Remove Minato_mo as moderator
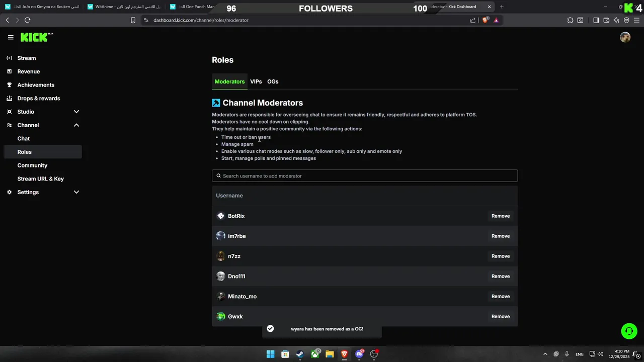The width and height of the screenshot is (644, 362). (501, 296)
